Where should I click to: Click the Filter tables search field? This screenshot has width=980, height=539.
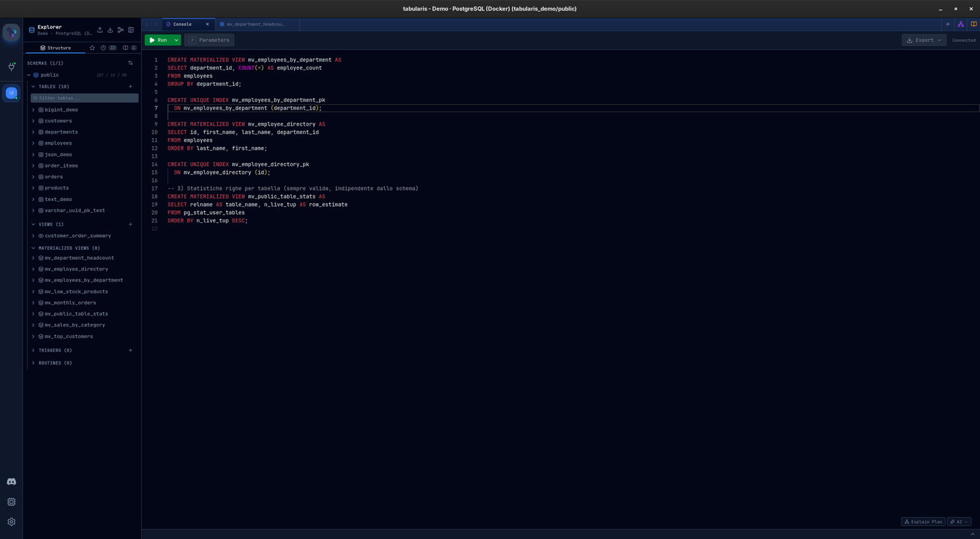click(85, 98)
